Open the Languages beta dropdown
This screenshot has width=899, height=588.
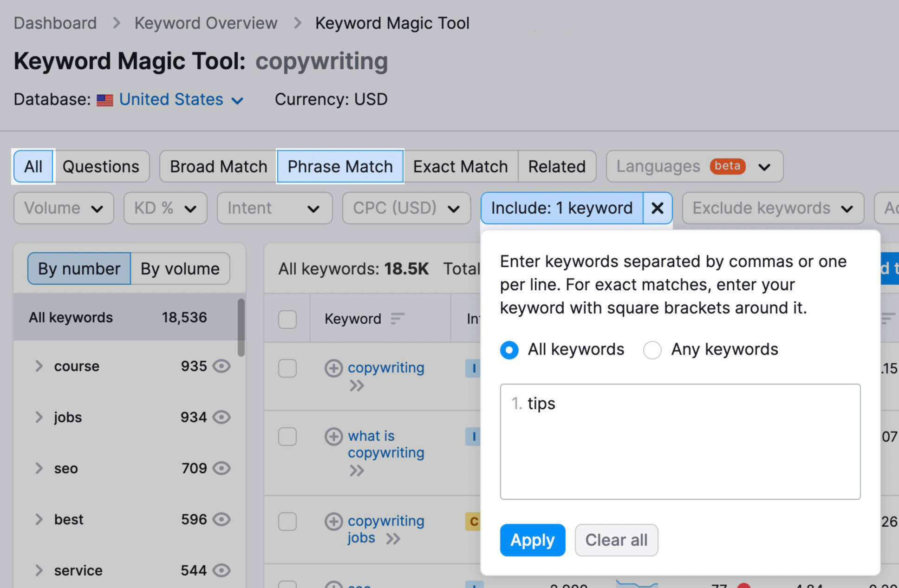click(694, 166)
